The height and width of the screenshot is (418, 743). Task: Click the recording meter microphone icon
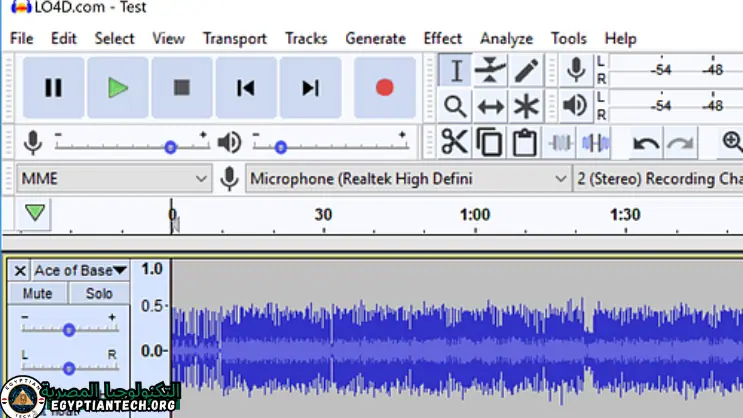[x=576, y=70]
